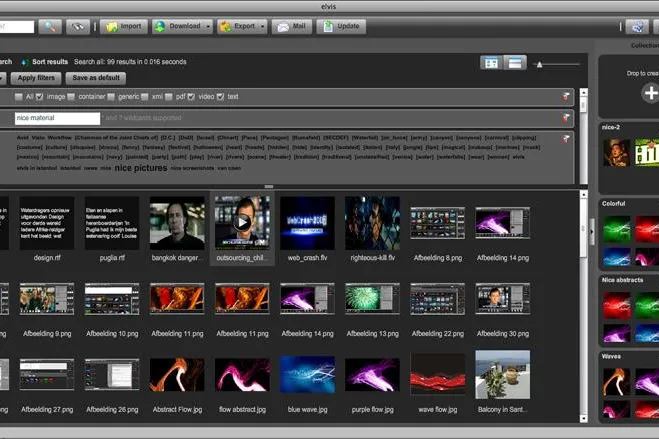
Task: Enable the generic file type checkbox
Action: click(111, 97)
